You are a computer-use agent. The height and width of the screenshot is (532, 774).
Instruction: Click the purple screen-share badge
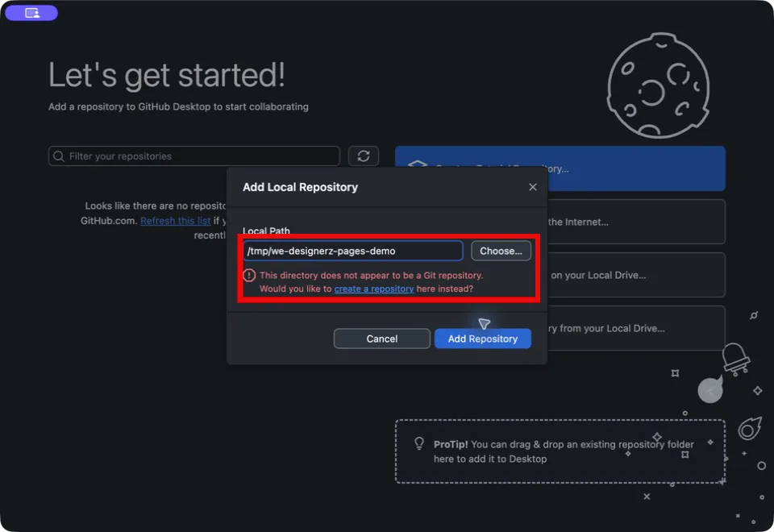31,13
